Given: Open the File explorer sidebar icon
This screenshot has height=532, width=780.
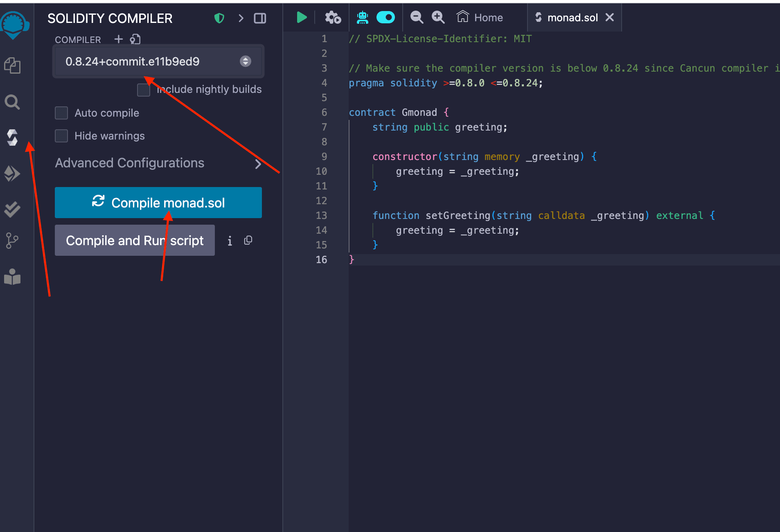Looking at the screenshot, I should 12,65.
